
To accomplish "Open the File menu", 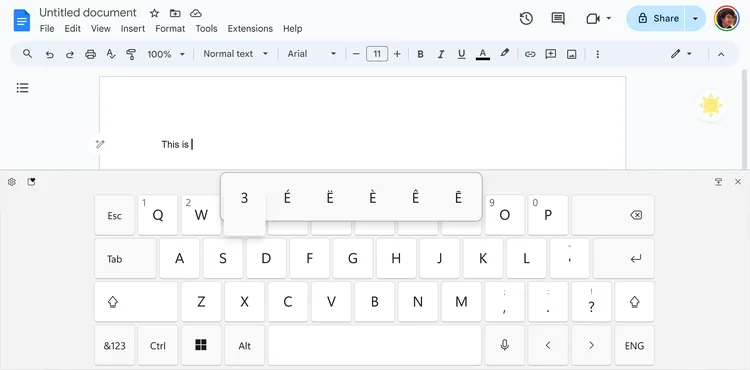I will coord(47,29).
